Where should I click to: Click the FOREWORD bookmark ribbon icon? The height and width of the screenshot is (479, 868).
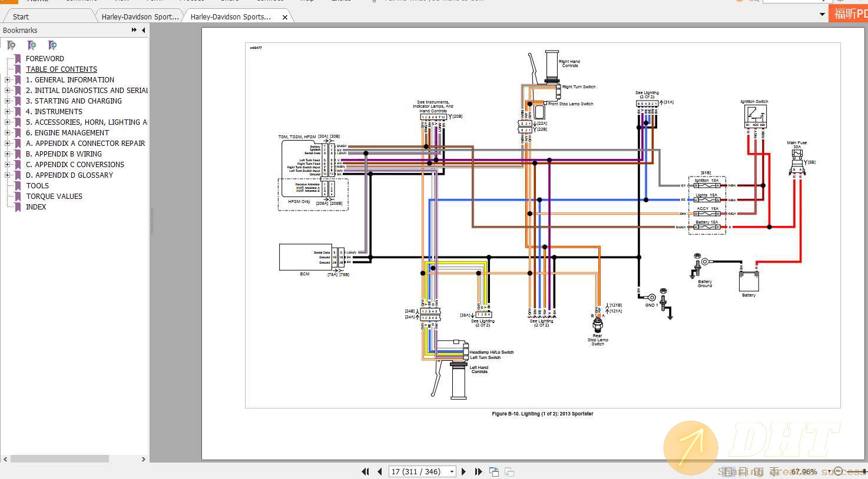click(18, 58)
